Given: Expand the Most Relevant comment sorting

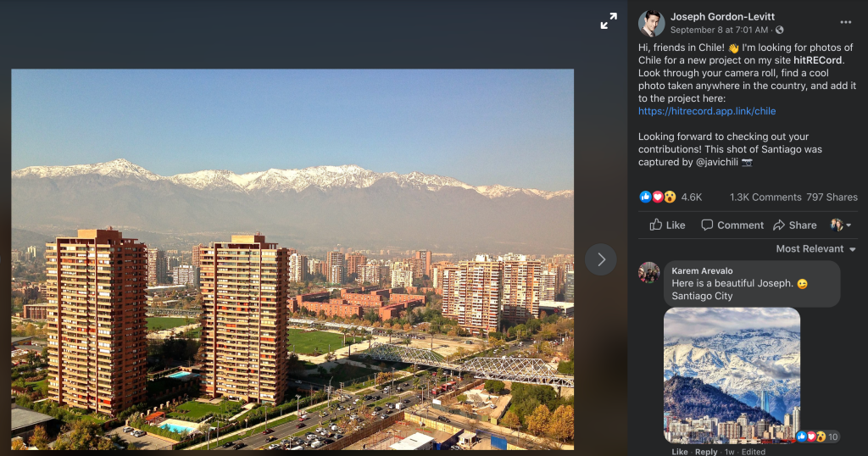Looking at the screenshot, I should [x=815, y=248].
